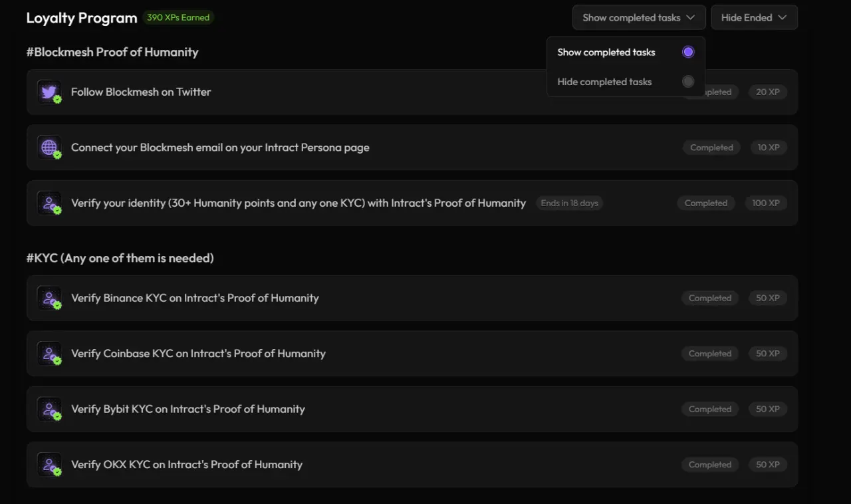
Task: Choose Show completed tasks menu option
Action: 626,52
